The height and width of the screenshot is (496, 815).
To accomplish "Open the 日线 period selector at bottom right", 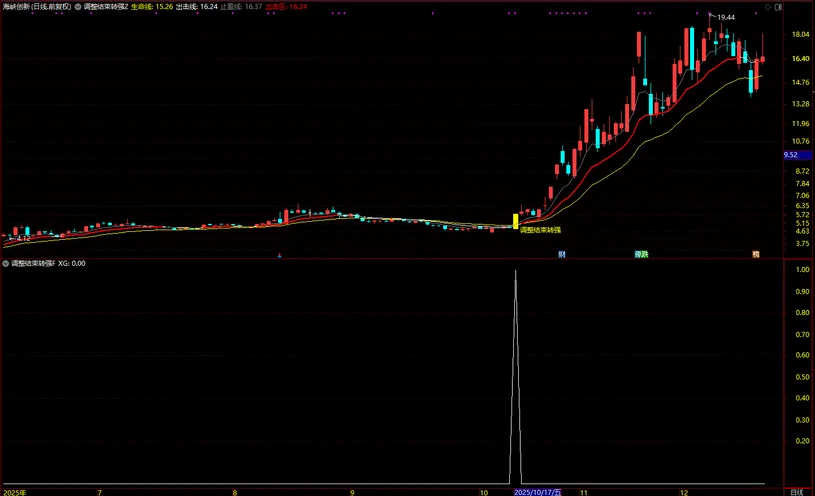I will [796, 492].
